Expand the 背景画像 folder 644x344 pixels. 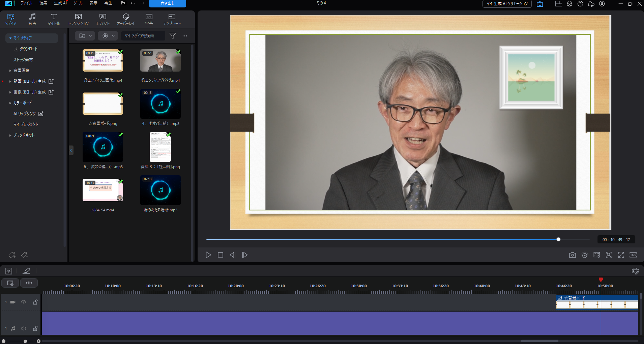(x=10, y=71)
